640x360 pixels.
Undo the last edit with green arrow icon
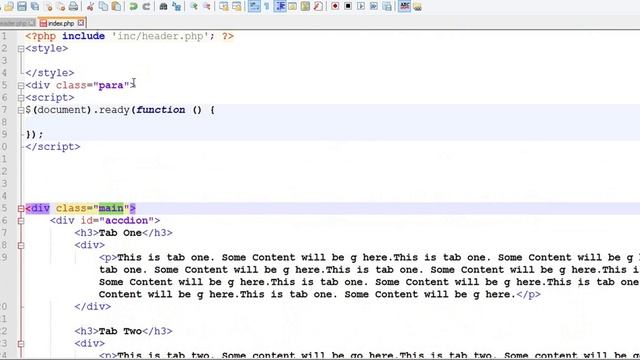(x=133, y=7)
